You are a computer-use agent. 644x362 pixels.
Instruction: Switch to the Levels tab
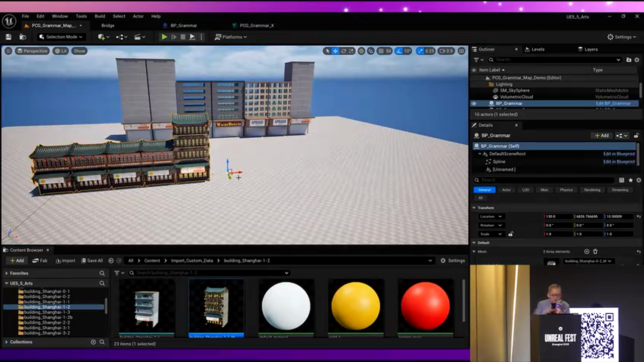[x=538, y=49]
